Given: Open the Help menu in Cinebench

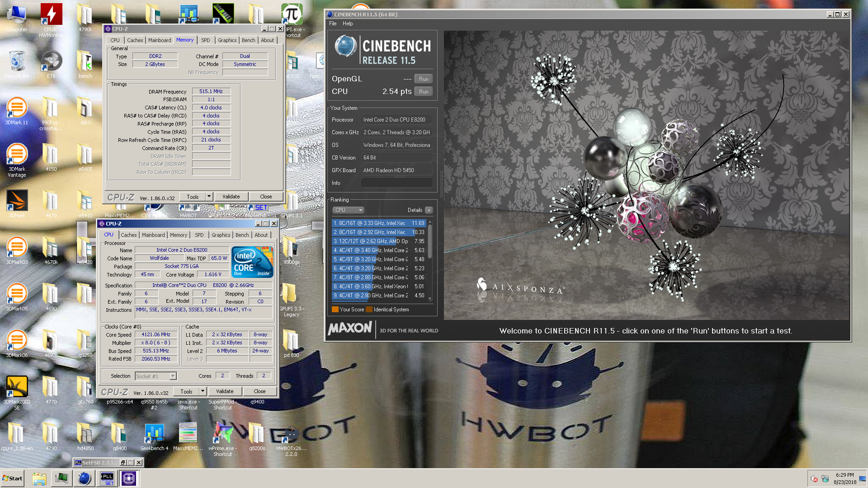Looking at the screenshot, I should pos(347,23).
